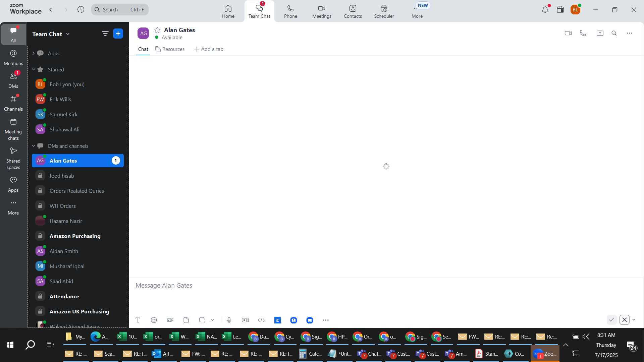Open More in left sidebar rail
The width and height of the screenshot is (644, 362).
[13, 207]
